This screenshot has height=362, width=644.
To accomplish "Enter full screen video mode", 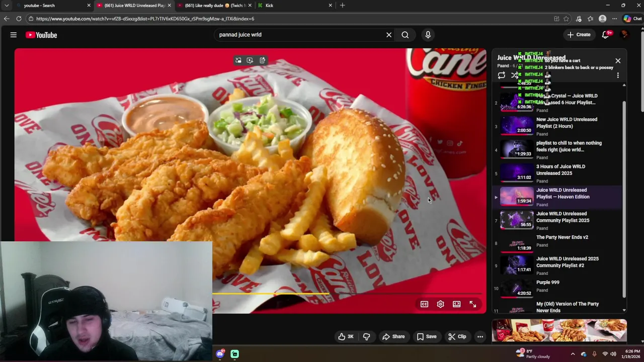I will pyautogui.click(x=472, y=304).
